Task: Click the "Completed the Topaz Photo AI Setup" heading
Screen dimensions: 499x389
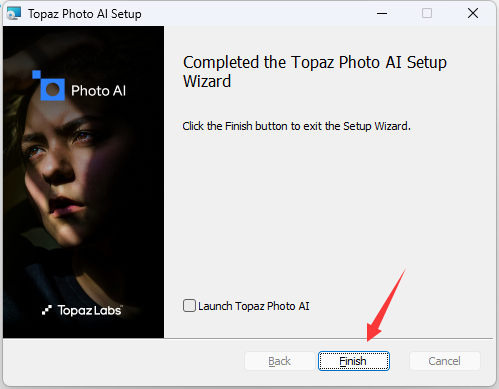Action: click(315, 62)
